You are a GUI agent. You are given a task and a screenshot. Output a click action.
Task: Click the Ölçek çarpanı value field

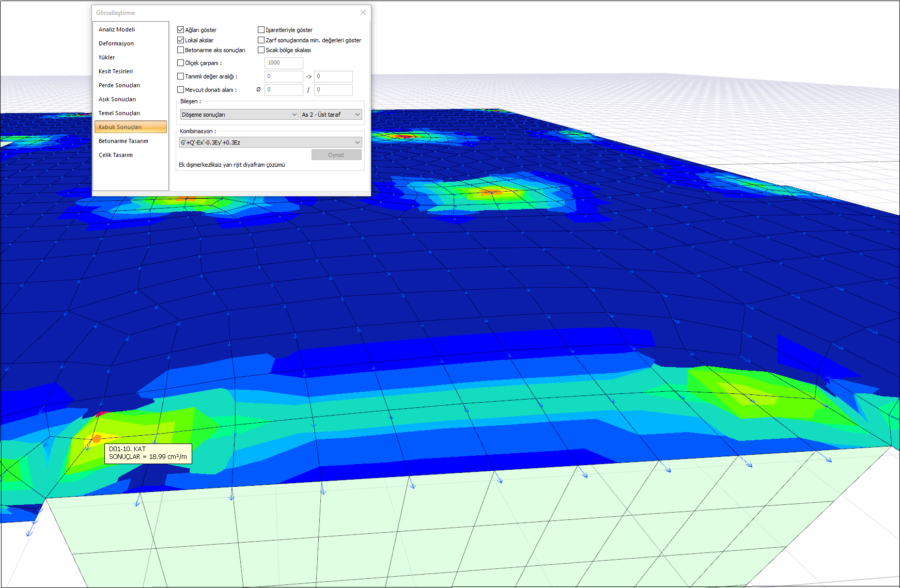[284, 63]
